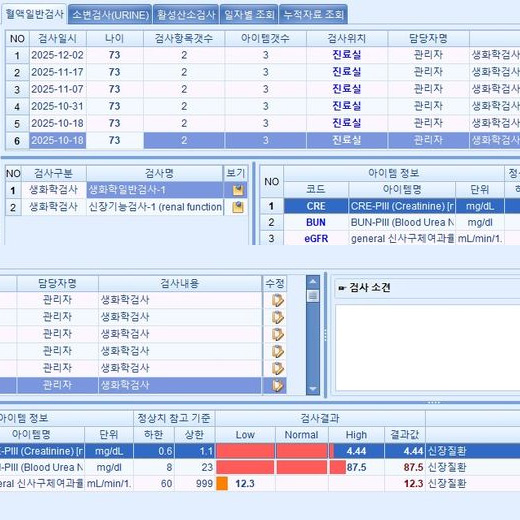The height and width of the screenshot is (520, 520).
Task: Click the 나이 column header
Action: 114,39
